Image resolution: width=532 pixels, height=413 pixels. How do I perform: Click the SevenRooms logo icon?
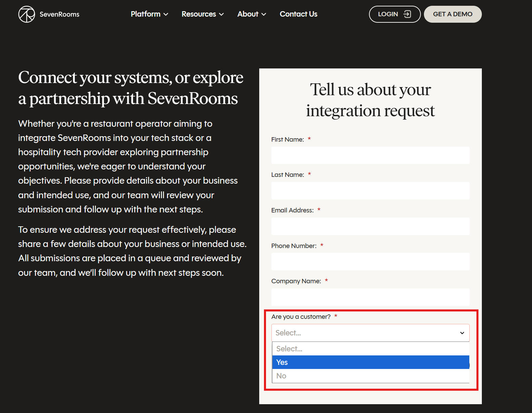coord(26,14)
